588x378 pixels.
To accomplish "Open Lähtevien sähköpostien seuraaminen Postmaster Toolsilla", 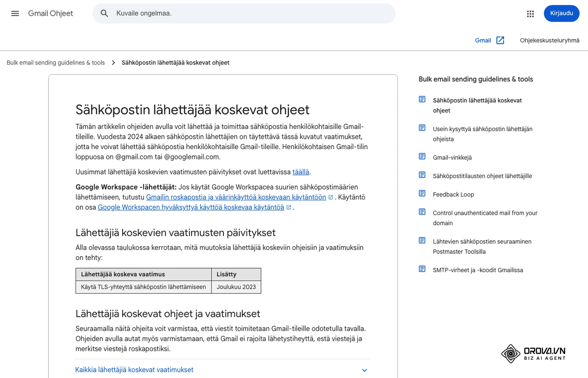I will coord(482,246).
